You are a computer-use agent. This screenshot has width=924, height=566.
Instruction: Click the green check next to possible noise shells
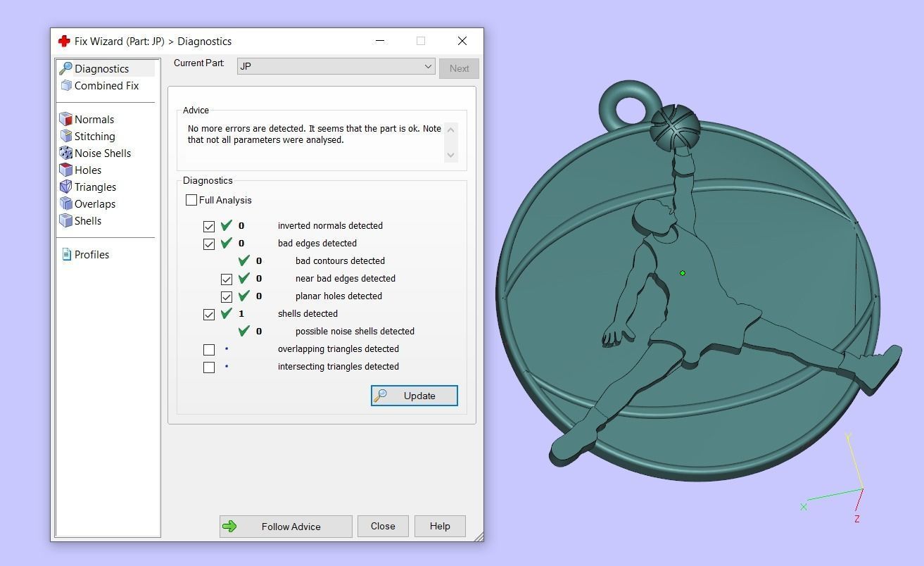244,331
